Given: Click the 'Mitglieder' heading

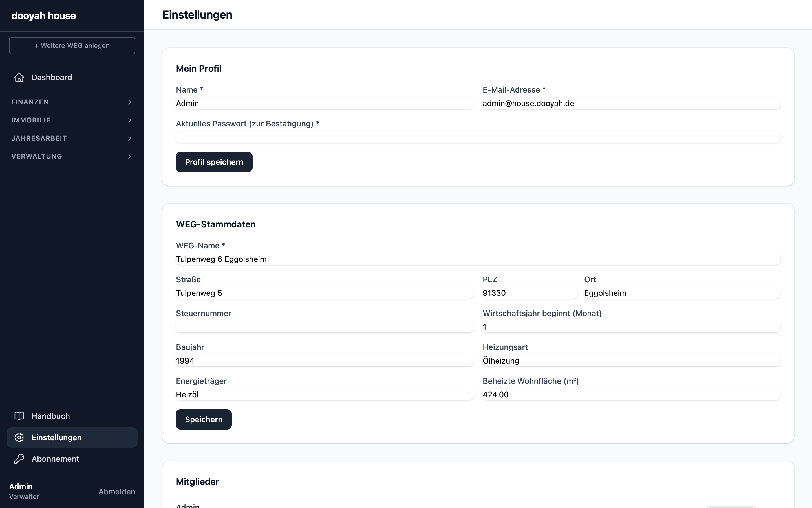Looking at the screenshot, I should (198, 482).
